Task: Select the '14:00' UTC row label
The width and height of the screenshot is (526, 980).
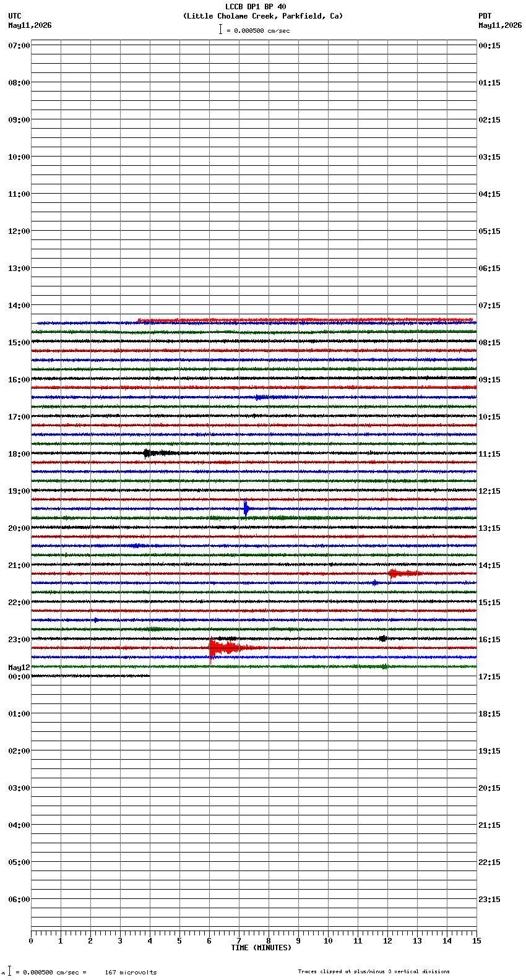Action: 19,306
